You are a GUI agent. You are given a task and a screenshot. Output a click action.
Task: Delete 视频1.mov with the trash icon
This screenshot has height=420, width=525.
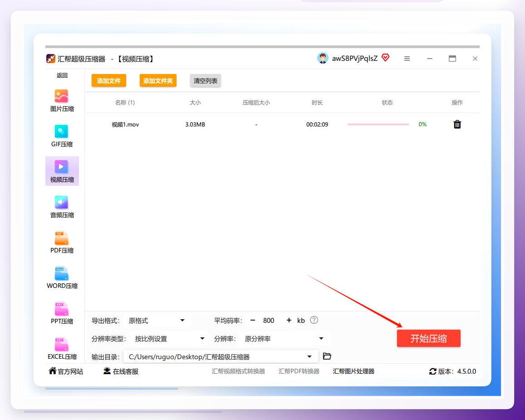coord(457,124)
